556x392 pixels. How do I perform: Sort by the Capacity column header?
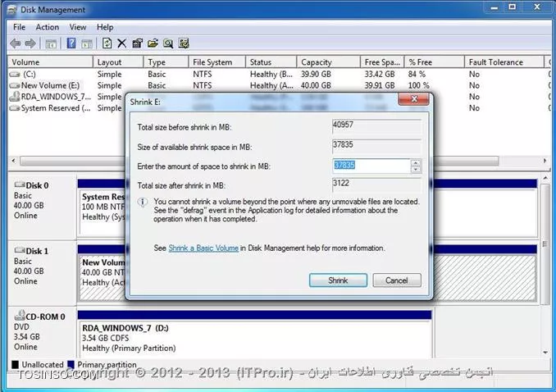tap(328, 62)
